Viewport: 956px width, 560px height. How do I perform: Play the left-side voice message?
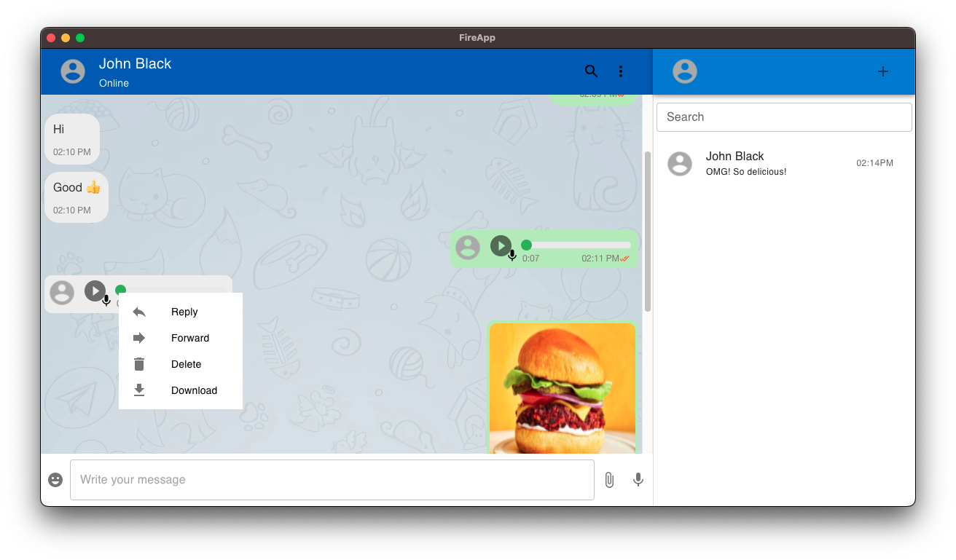(95, 291)
